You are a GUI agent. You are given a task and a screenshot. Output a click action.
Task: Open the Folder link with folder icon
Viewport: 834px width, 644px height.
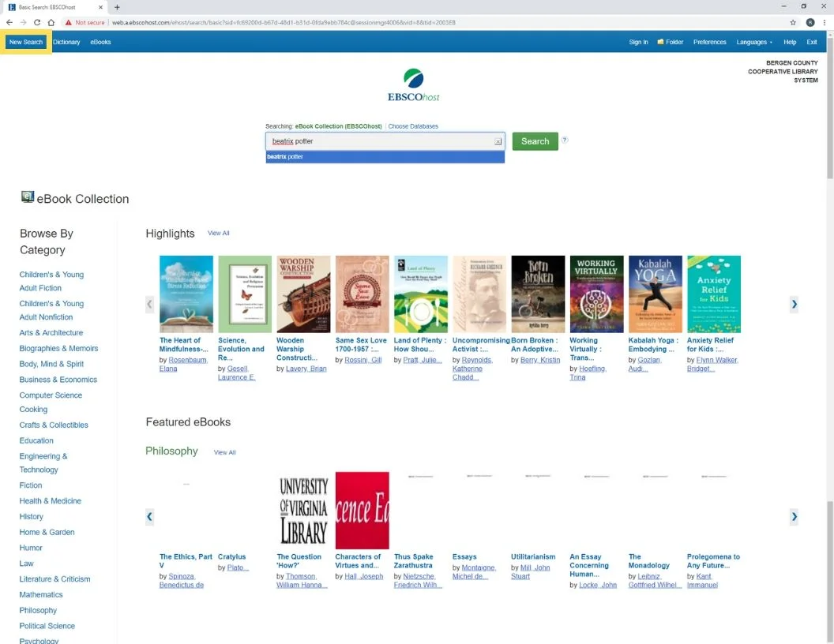click(671, 42)
